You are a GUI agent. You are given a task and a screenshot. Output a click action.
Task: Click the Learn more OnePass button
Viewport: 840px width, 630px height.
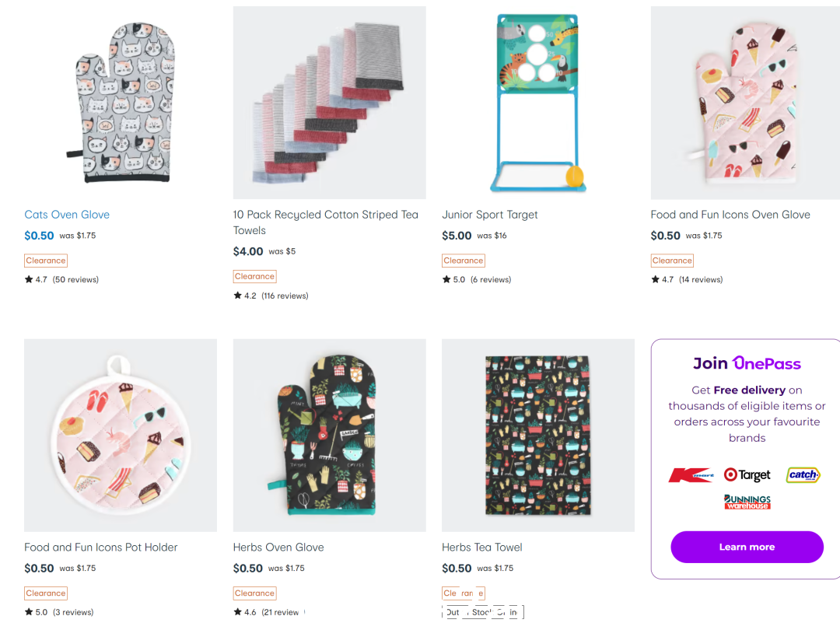(747, 547)
